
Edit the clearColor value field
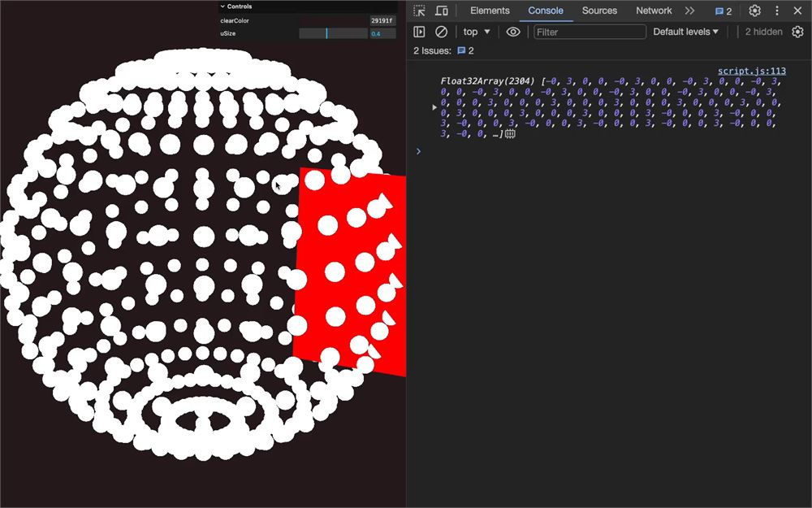382,21
